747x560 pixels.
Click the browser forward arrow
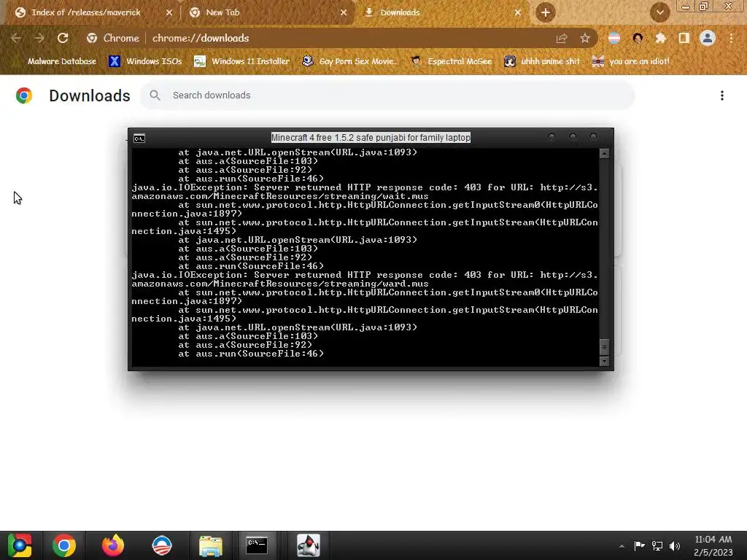click(39, 38)
